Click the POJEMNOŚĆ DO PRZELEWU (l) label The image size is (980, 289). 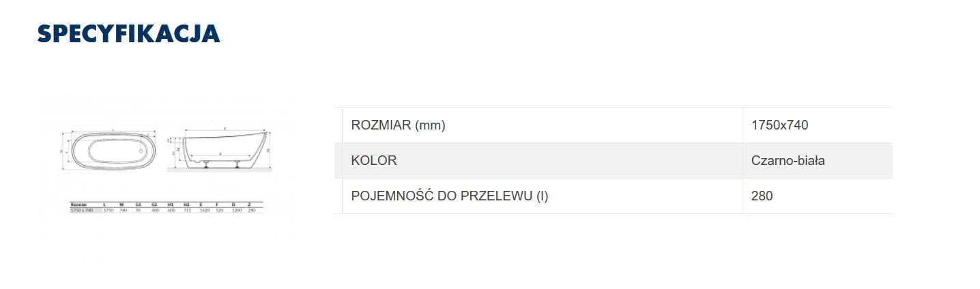coord(449,196)
